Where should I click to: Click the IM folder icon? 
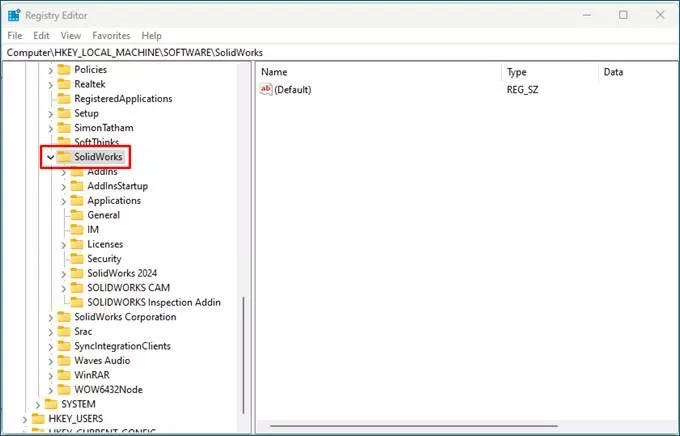click(77, 229)
